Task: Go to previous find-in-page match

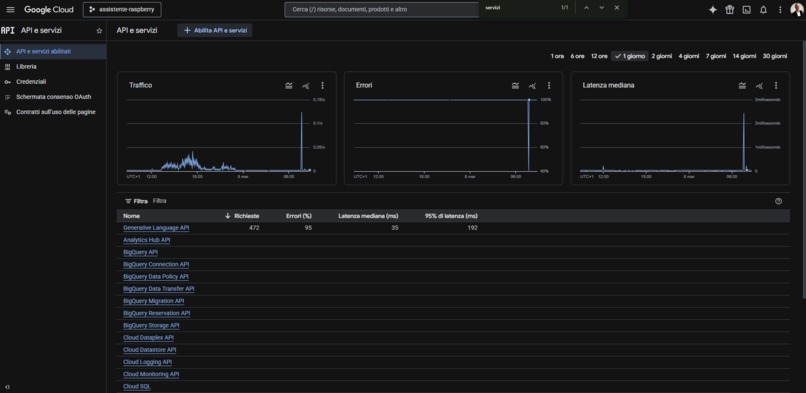Action: tap(587, 8)
